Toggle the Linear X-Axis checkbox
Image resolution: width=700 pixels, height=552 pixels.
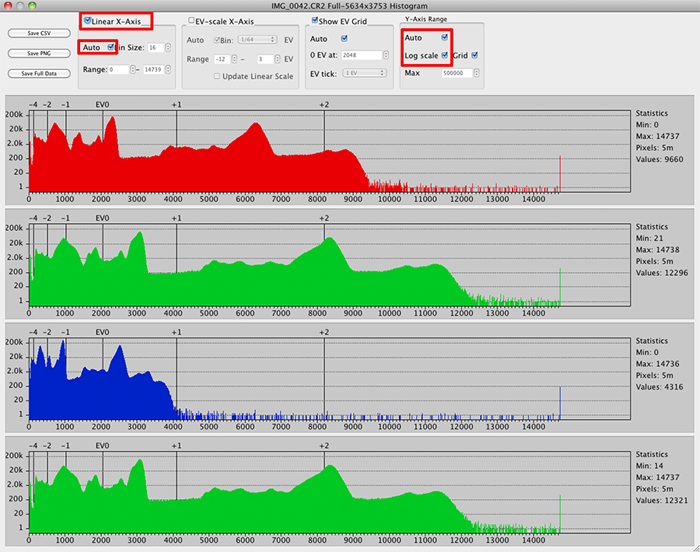(88, 21)
